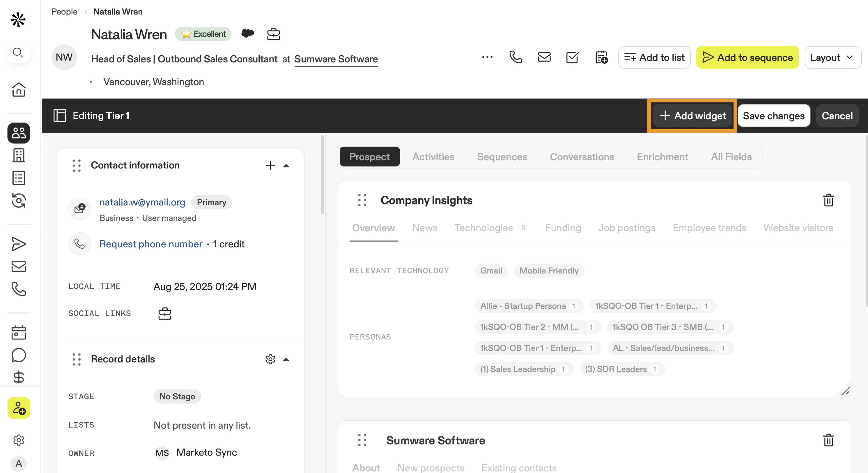Viewport: 868px width, 473px height.
Task: Click the create task checkbox icon
Action: click(x=573, y=57)
